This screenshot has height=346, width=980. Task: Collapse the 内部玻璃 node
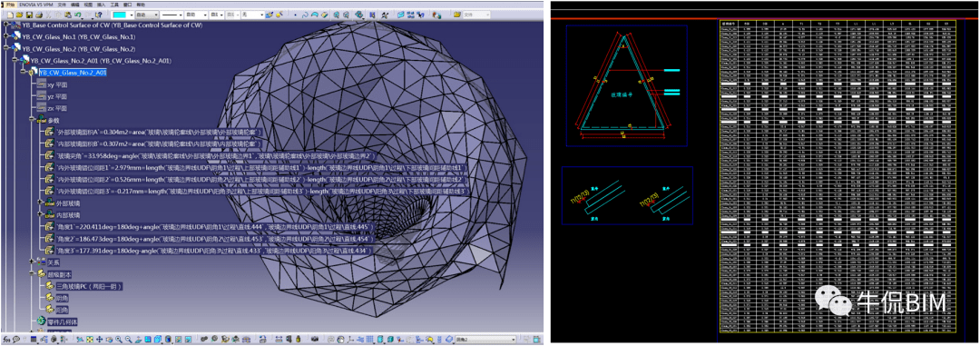coord(40,214)
